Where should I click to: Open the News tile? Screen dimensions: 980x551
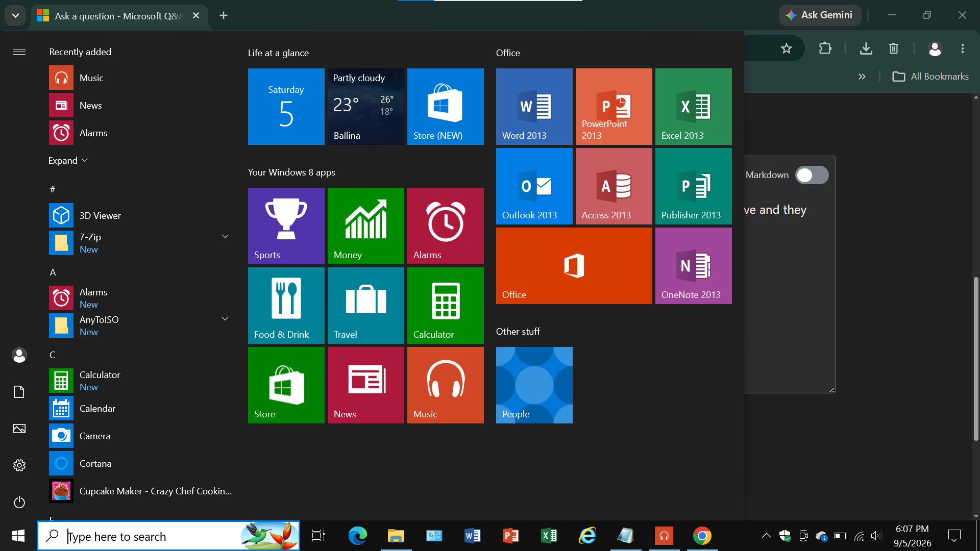click(365, 385)
